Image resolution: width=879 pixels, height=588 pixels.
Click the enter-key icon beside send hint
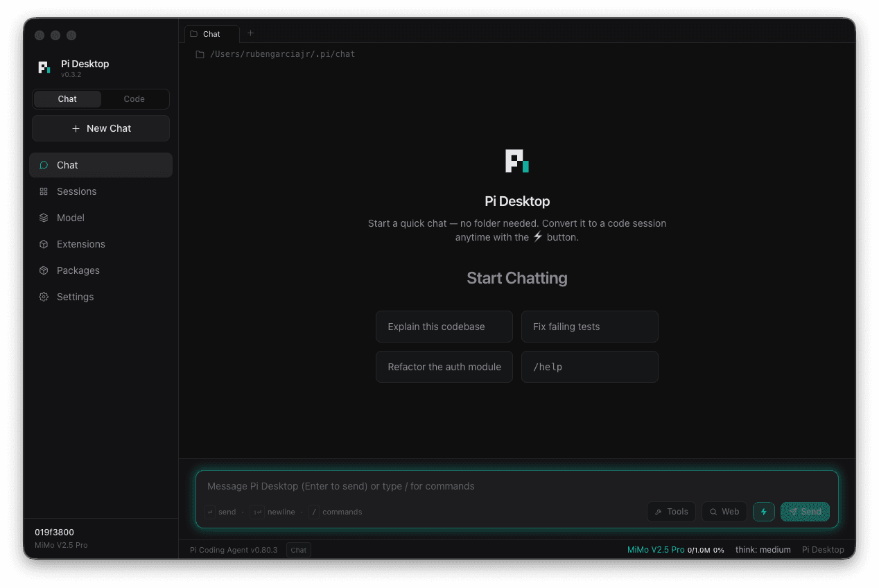click(209, 512)
